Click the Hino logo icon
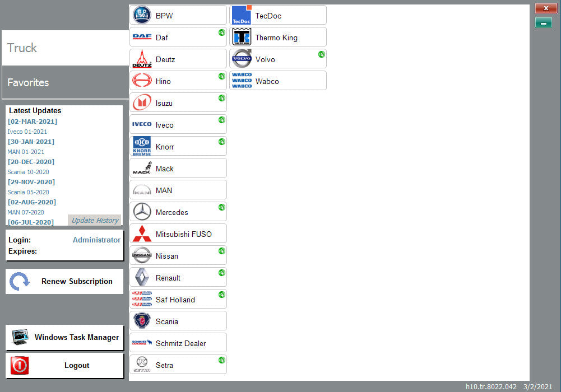 pos(142,80)
